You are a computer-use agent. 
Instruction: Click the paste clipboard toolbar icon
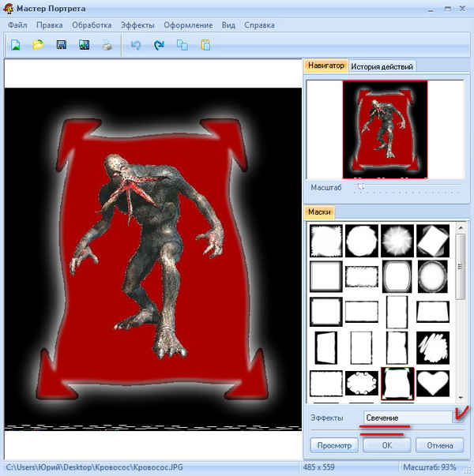click(205, 45)
